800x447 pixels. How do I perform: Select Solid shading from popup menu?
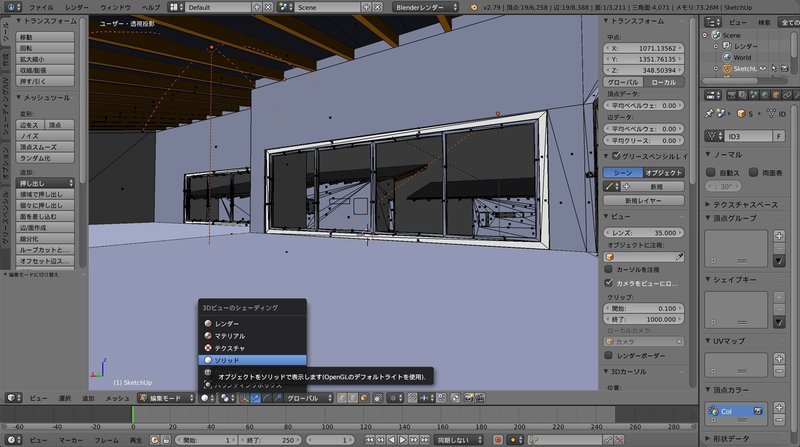click(253, 360)
